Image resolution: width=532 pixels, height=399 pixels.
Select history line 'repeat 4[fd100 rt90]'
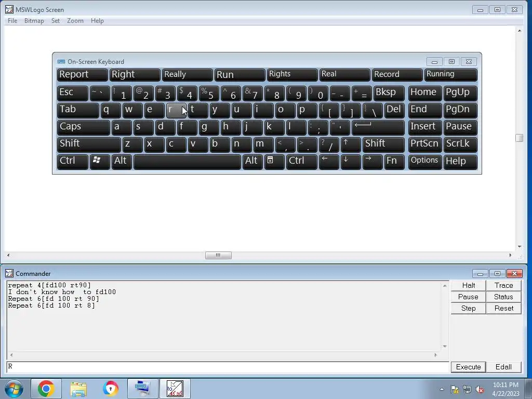(49, 285)
